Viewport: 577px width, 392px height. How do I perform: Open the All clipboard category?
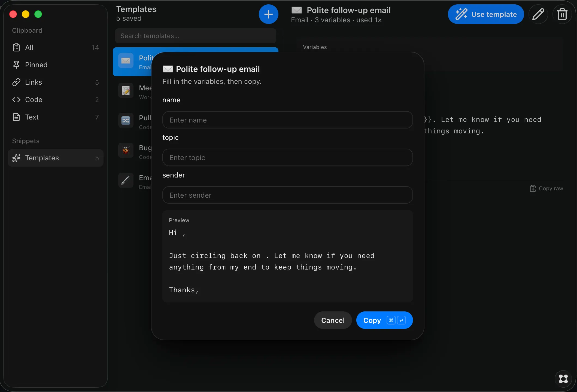pyautogui.click(x=56, y=47)
